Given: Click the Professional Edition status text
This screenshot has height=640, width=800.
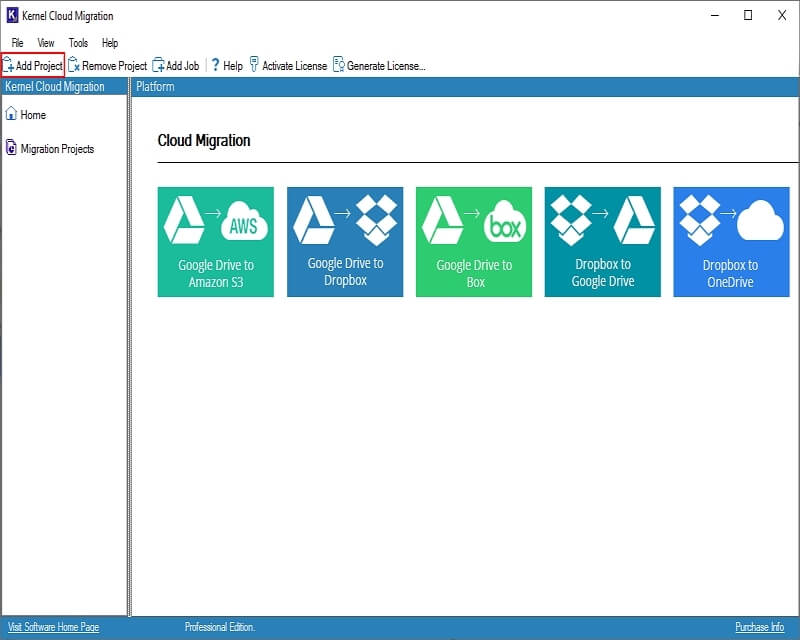Looking at the screenshot, I should [220, 627].
